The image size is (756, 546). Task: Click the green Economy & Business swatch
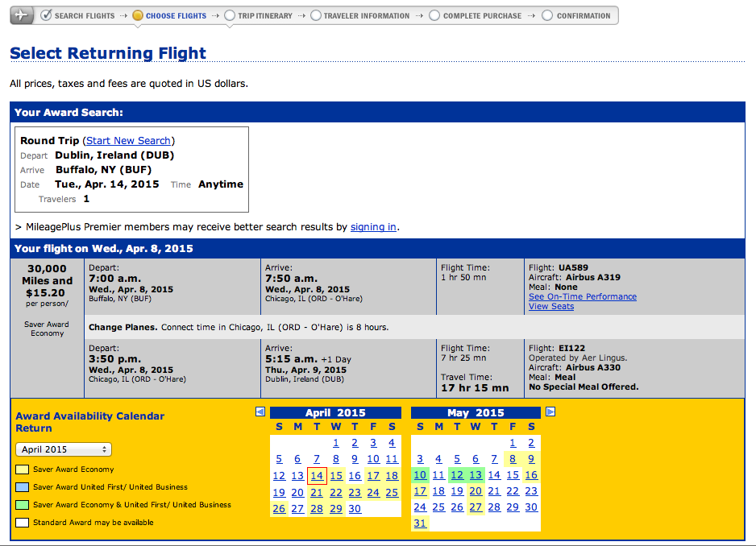23,505
